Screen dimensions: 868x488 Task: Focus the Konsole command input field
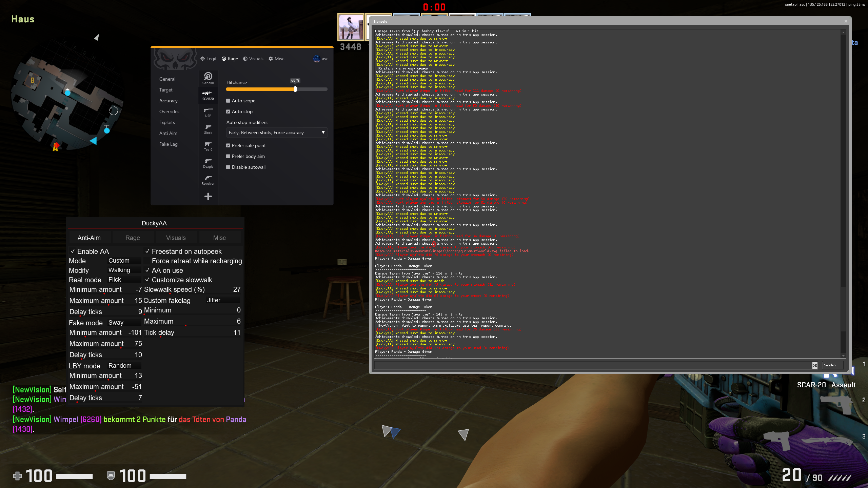593,365
